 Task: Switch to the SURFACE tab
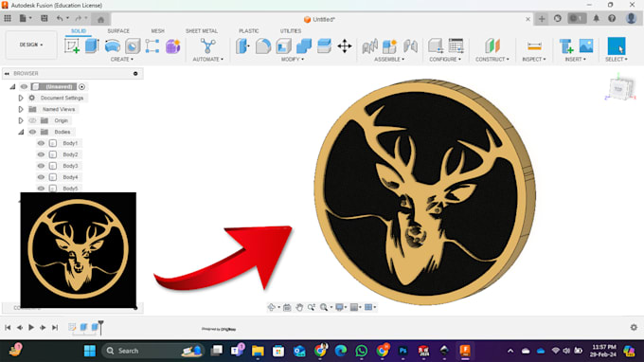118,31
